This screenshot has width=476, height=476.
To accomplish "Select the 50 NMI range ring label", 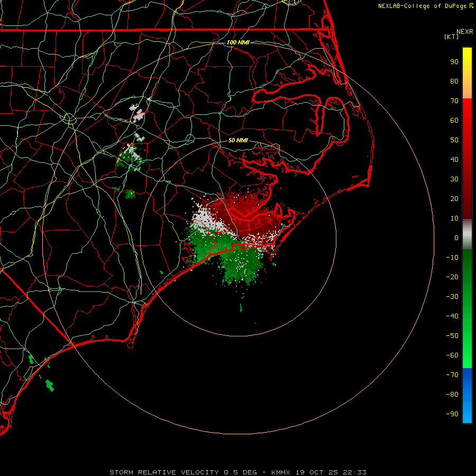I will (x=238, y=140).
